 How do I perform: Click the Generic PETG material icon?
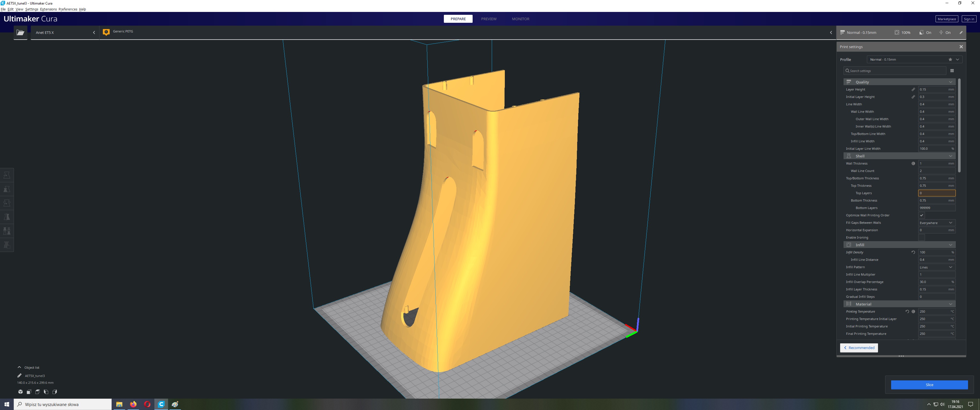click(x=106, y=32)
